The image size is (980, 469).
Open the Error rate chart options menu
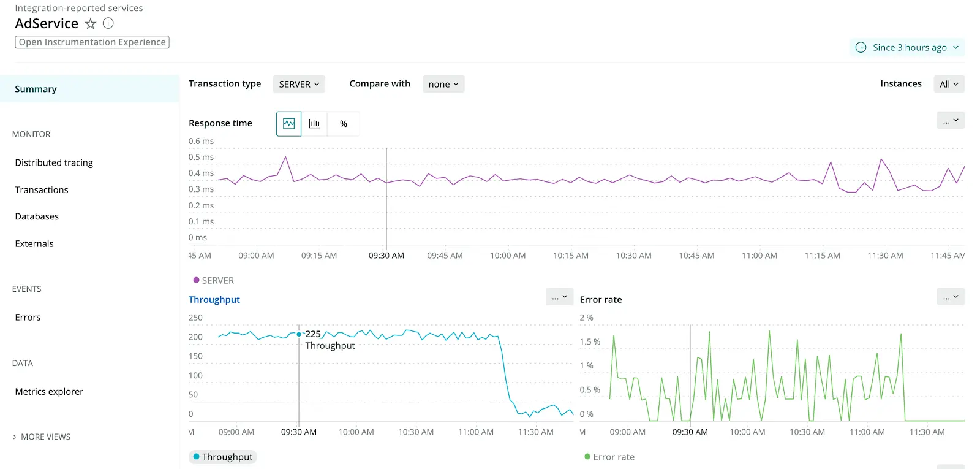[x=951, y=297]
